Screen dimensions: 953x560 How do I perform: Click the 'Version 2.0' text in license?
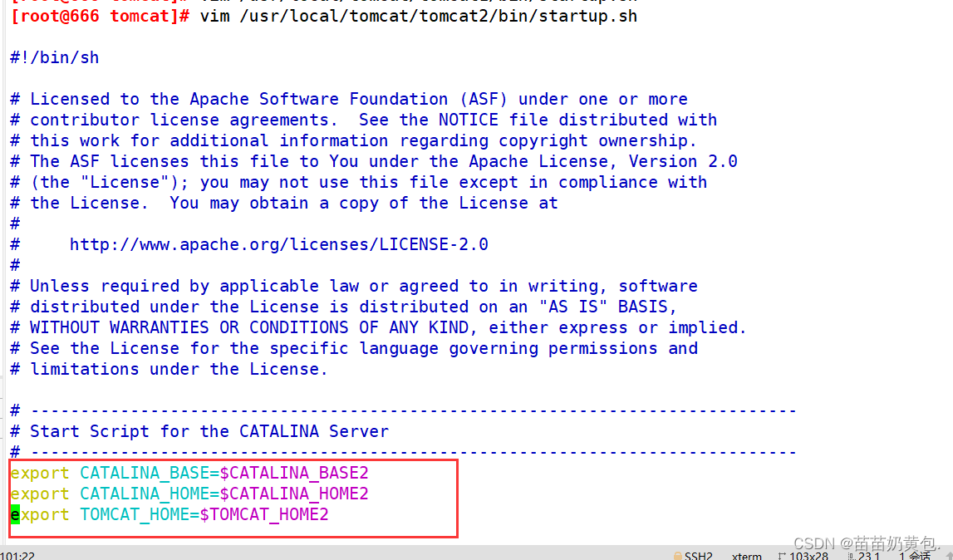tap(683, 162)
